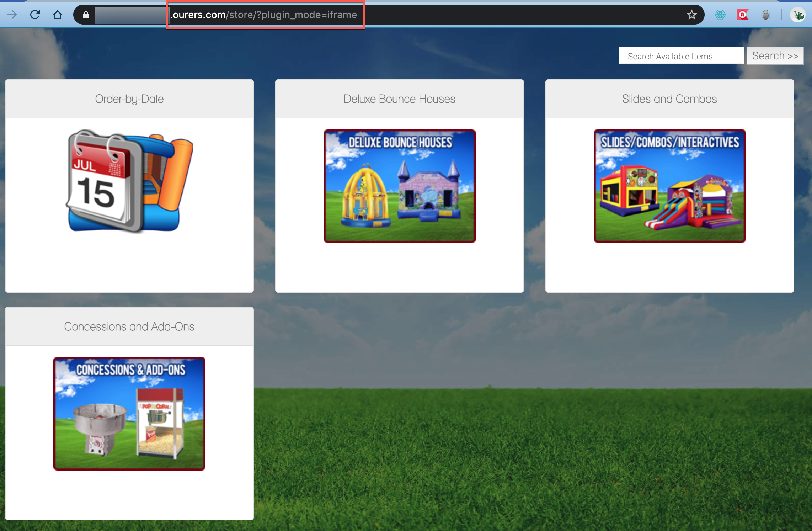The width and height of the screenshot is (812, 531).
Task: Click the Deluxe Bounce Houses banner image
Action: click(399, 186)
